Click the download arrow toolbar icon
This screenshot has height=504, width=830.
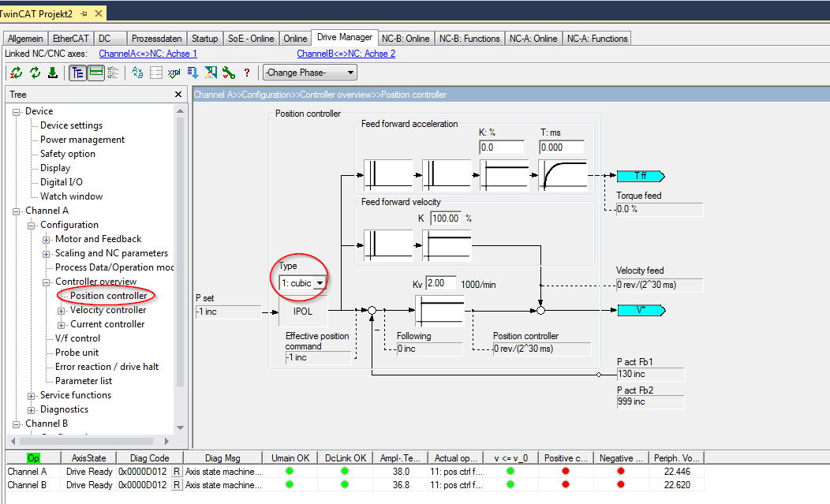tap(52, 73)
